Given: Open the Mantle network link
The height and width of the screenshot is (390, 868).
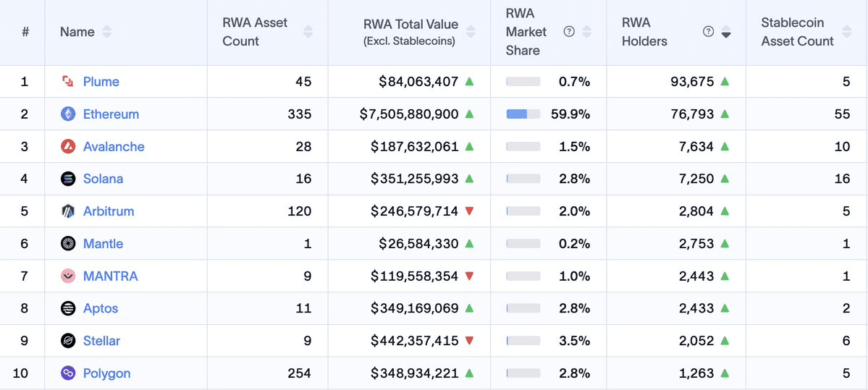Looking at the screenshot, I should (104, 243).
